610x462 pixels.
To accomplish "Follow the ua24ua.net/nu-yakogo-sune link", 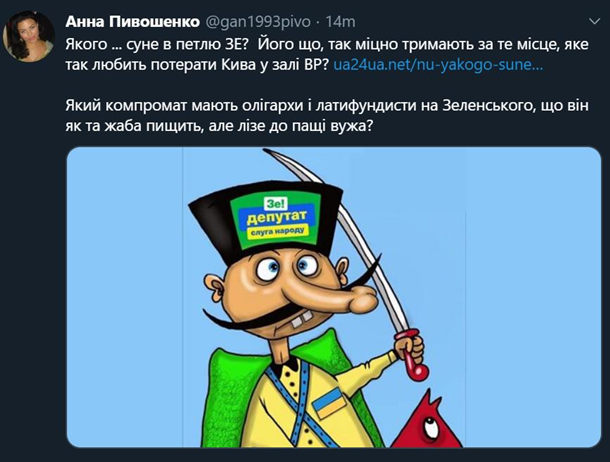I will (x=438, y=64).
